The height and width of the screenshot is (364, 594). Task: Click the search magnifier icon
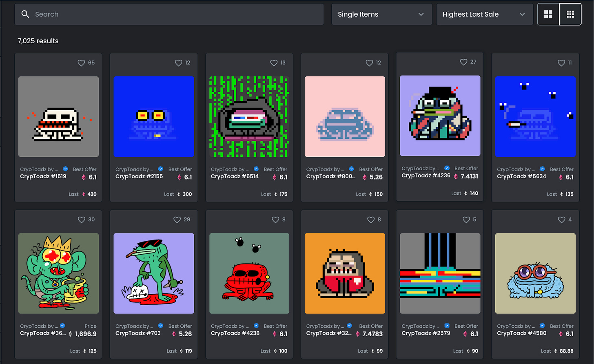point(25,14)
